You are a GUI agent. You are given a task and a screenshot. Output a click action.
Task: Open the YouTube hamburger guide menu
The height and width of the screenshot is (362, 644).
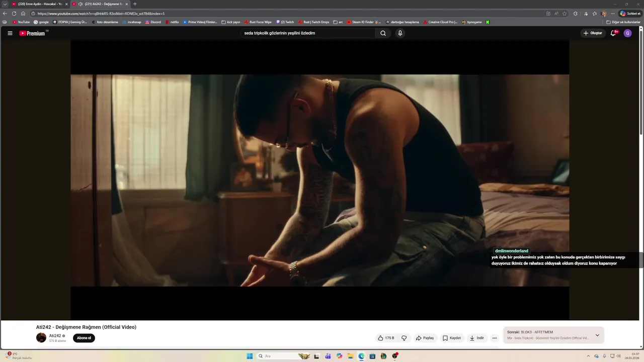click(x=10, y=33)
